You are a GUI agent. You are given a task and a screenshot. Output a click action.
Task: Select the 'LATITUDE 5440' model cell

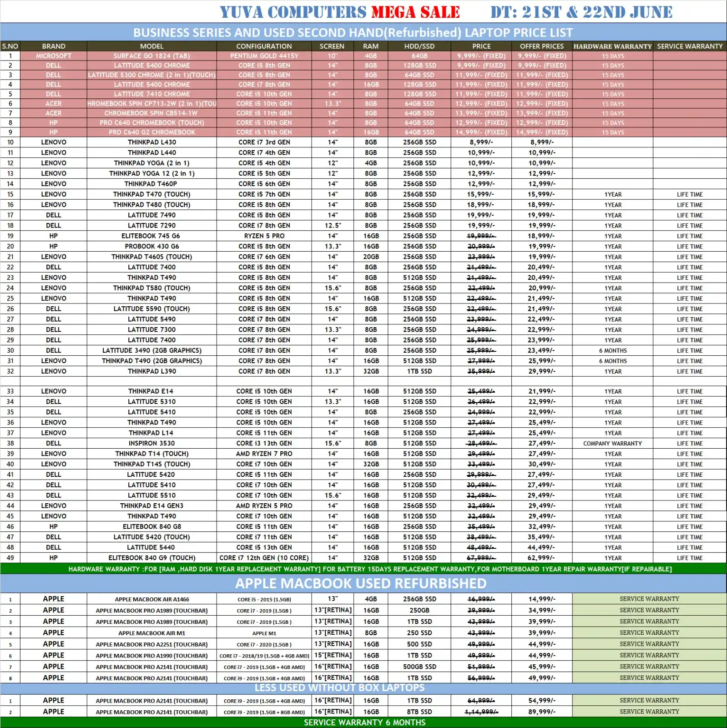coord(152,548)
